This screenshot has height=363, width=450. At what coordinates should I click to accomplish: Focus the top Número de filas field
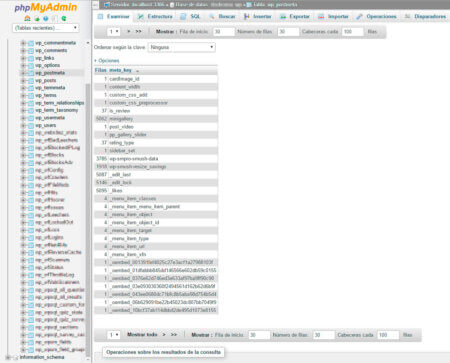point(288,32)
